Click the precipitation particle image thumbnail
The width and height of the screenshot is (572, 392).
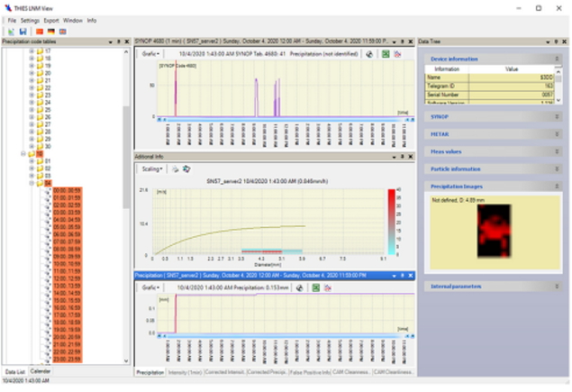pos(494,231)
